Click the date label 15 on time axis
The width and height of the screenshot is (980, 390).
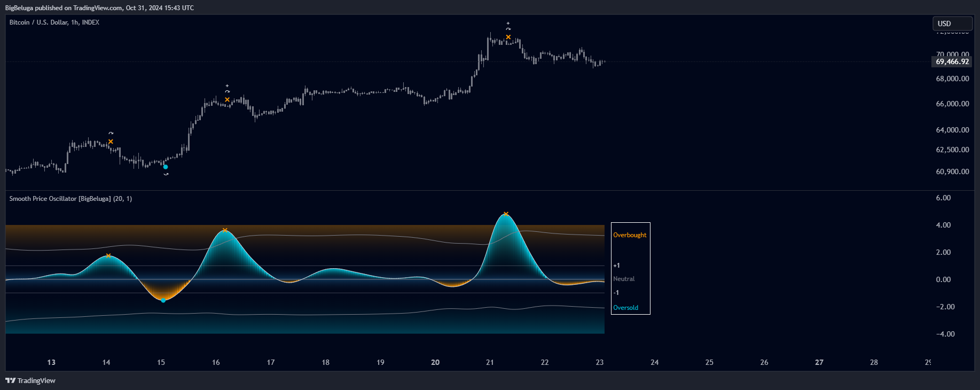click(161, 362)
